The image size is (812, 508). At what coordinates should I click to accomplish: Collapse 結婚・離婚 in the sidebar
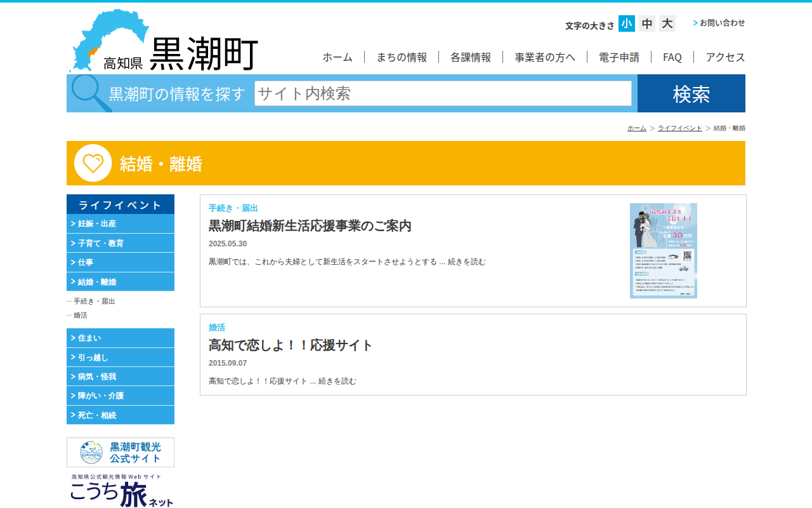(121, 282)
